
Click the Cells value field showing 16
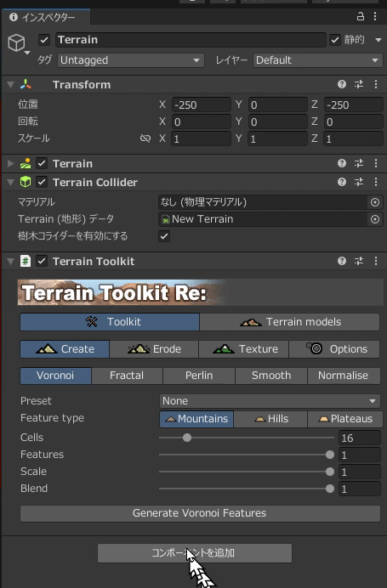[x=360, y=438]
